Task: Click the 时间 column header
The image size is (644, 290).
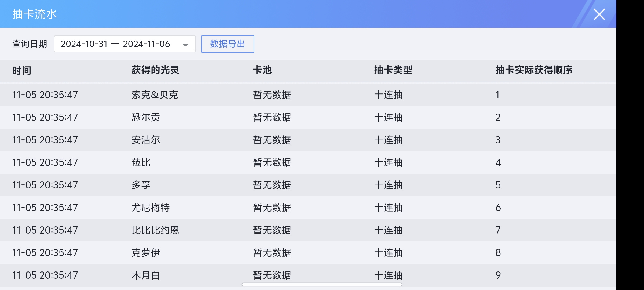Action: tap(22, 70)
